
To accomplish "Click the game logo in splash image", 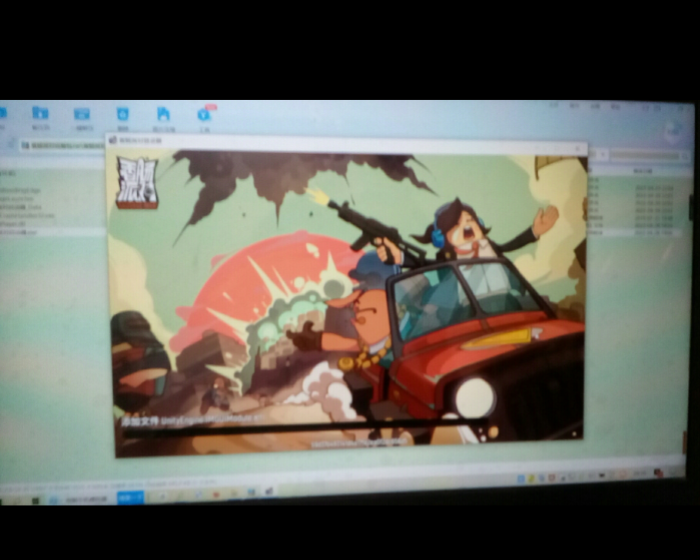I will tap(137, 183).
